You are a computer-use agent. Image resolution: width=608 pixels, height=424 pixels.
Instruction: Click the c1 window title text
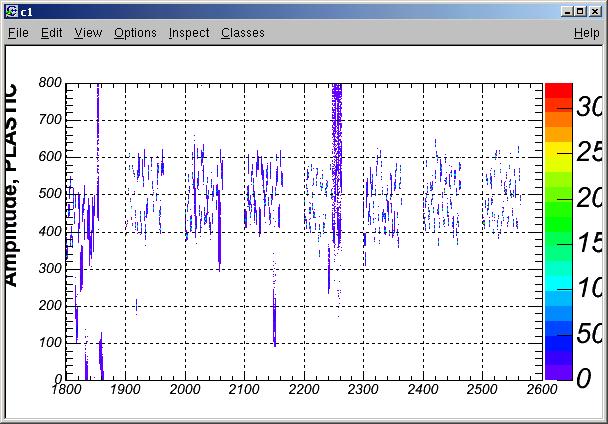pyautogui.click(x=27, y=12)
